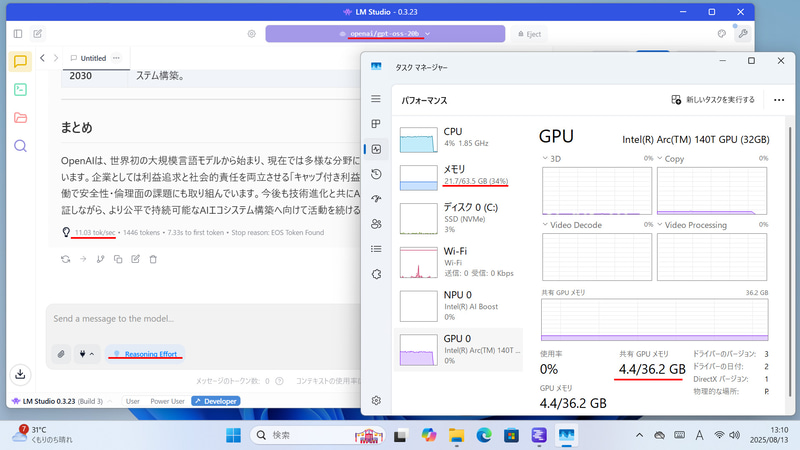Screen dimensions: 800x450
Task: Open File Explorer from taskbar
Action: (456, 435)
